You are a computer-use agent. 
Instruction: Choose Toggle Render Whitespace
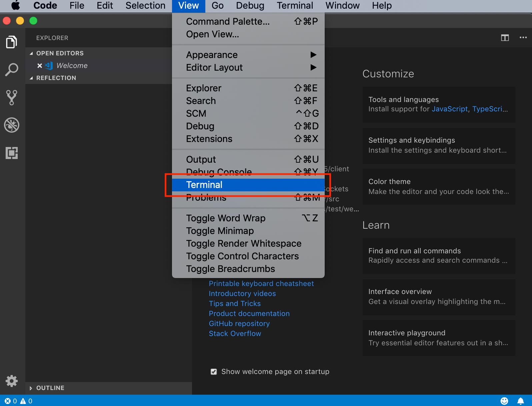(x=248, y=243)
